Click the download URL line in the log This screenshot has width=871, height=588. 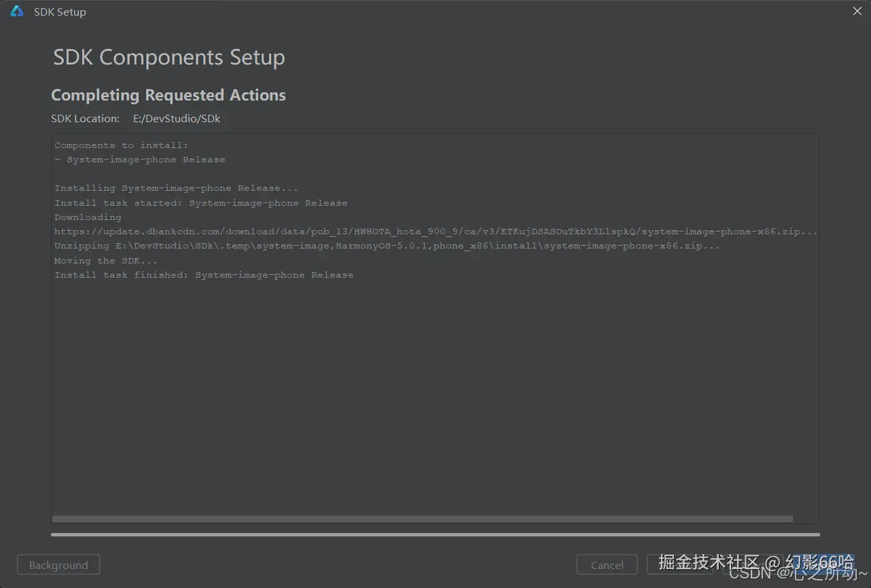436,232
